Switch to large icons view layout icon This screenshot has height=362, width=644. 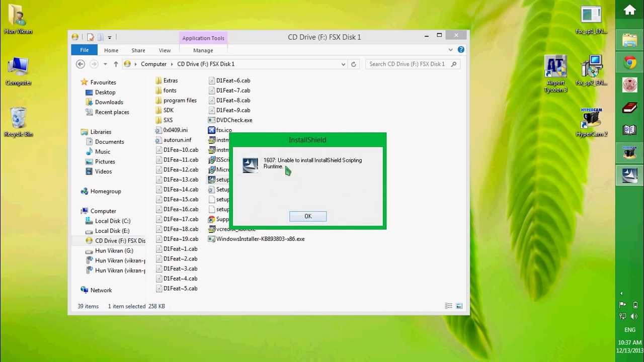pos(459,306)
